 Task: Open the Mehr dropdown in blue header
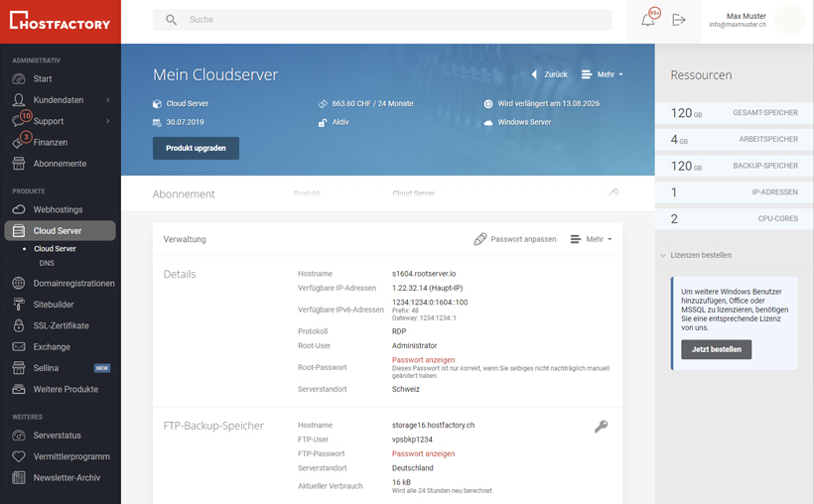(x=603, y=74)
